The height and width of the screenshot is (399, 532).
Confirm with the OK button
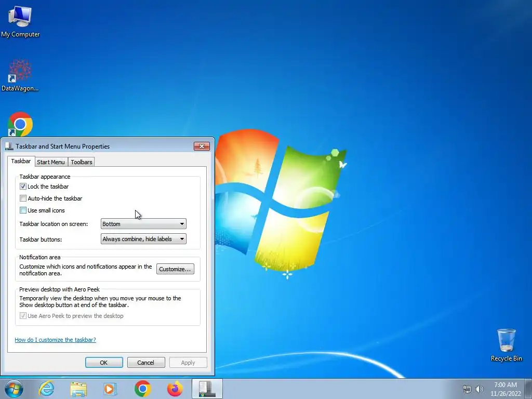[104, 362]
